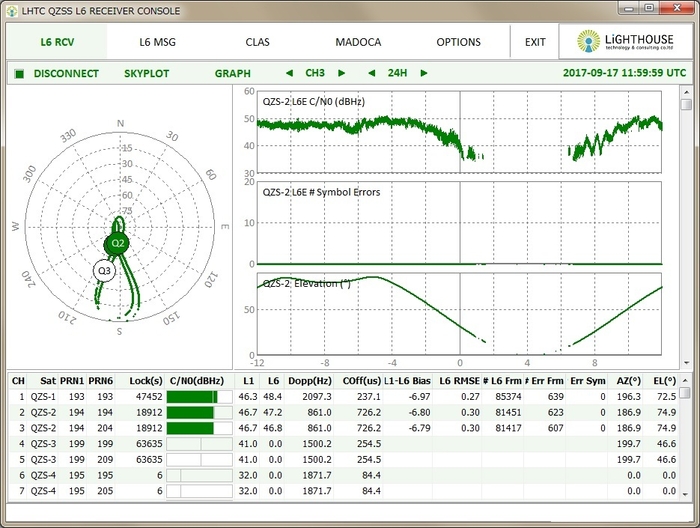Toggle the GRAPH view
Screen dimensions: 700x528
coord(232,73)
